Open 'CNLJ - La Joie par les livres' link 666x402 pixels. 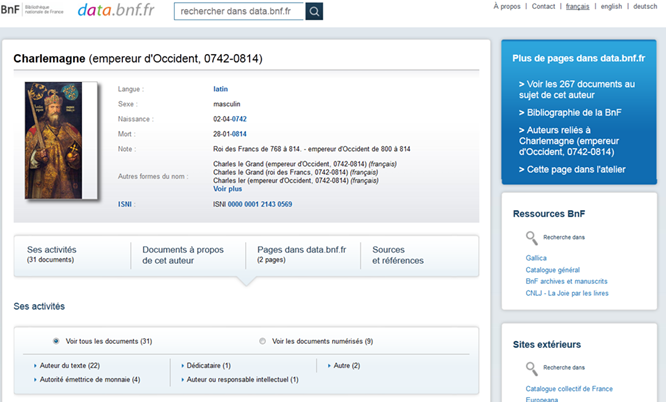coord(567,293)
